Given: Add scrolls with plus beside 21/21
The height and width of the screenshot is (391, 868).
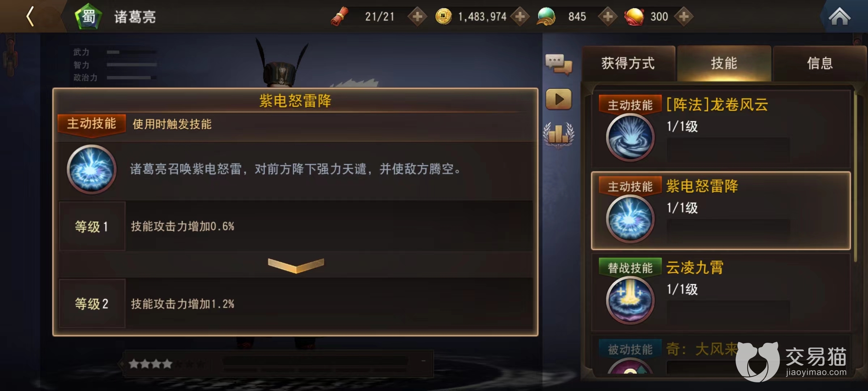Looking at the screenshot, I should (x=417, y=17).
